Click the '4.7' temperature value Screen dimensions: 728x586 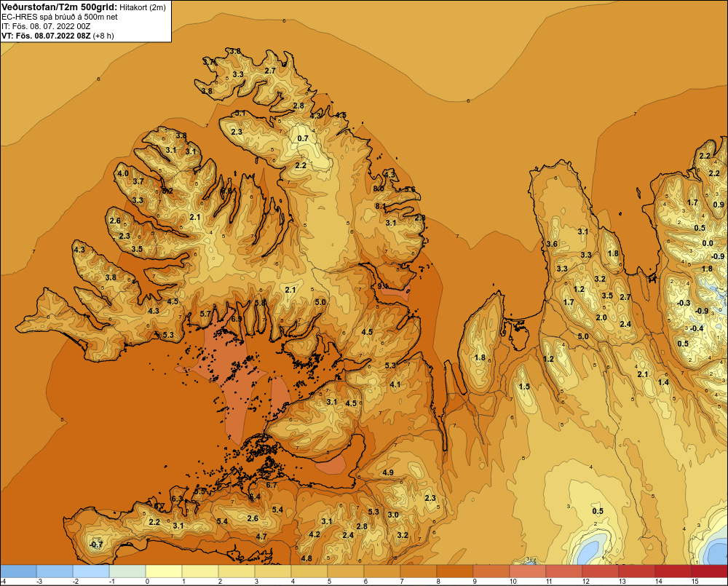pyautogui.click(x=261, y=536)
